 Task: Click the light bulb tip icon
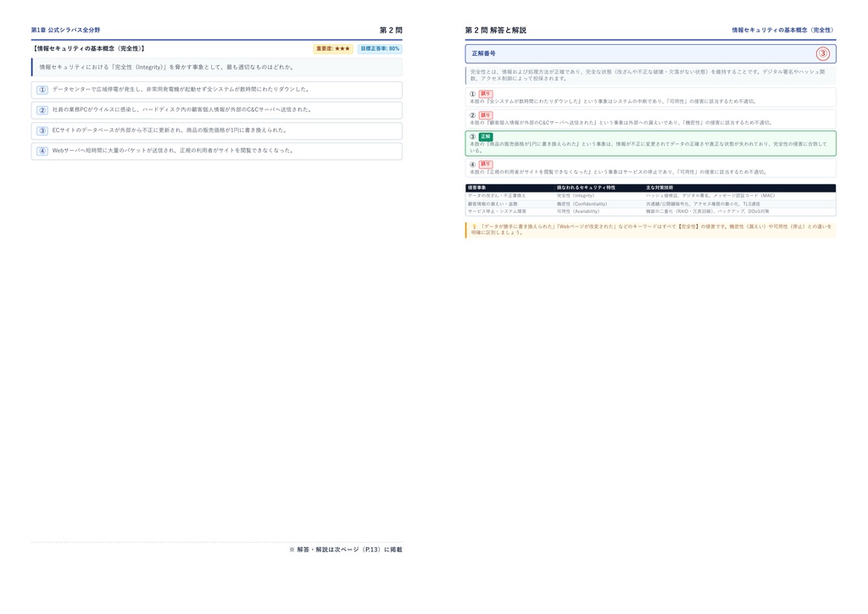point(474,226)
